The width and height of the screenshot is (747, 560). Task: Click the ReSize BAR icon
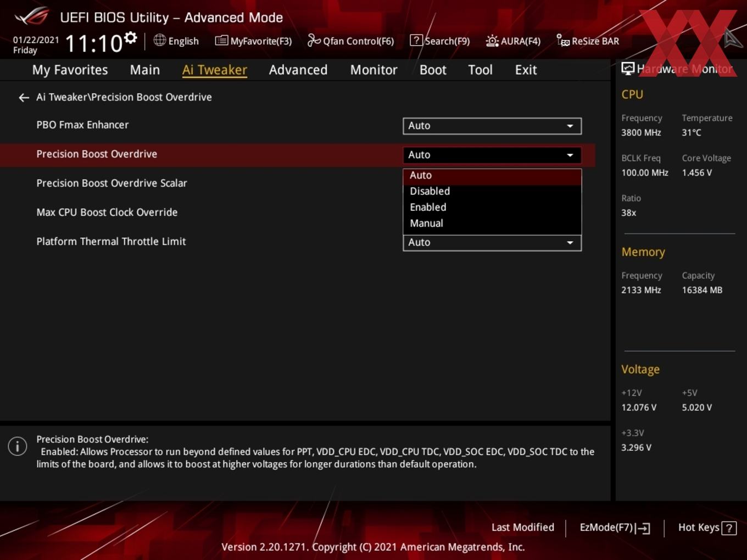(563, 41)
